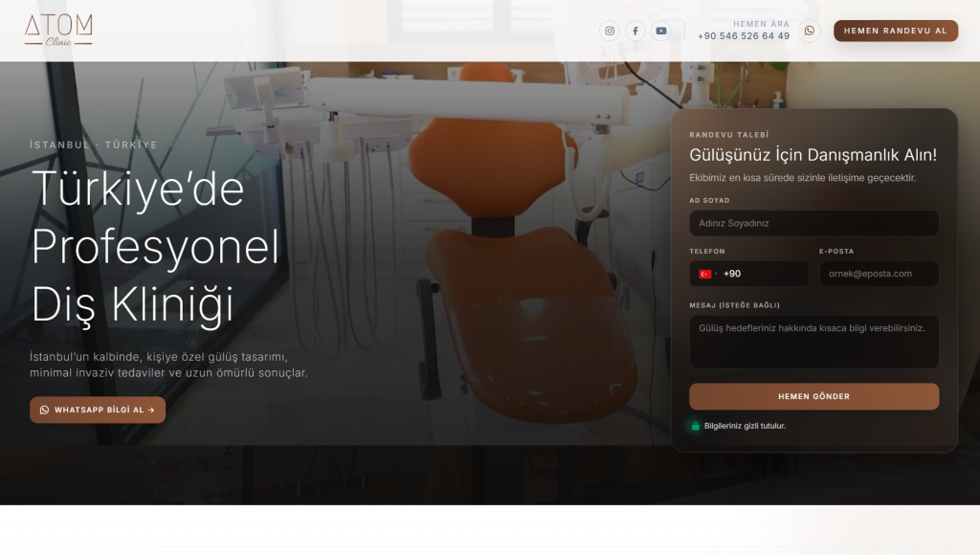Click the optional message text area
Viewport: 980px width, 555px height.
813,342
